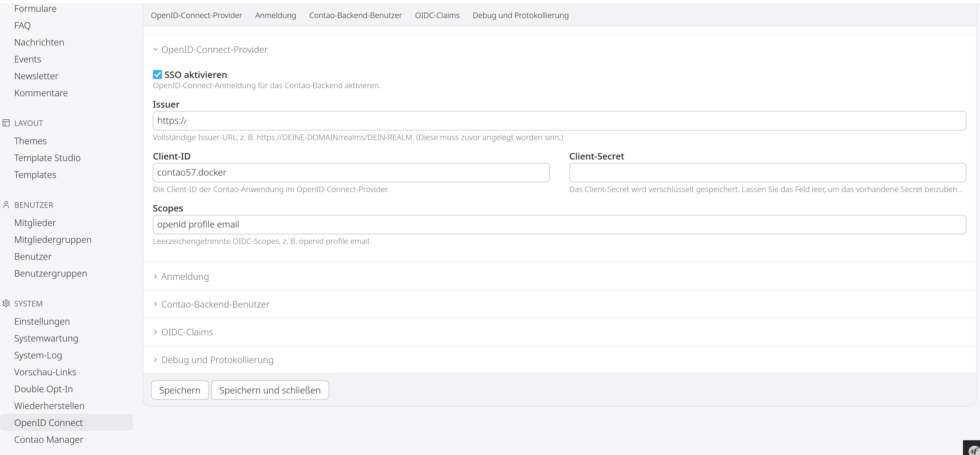980x455 pixels.
Task: Open Wiederherstellen in the sidebar
Action: (x=50, y=406)
